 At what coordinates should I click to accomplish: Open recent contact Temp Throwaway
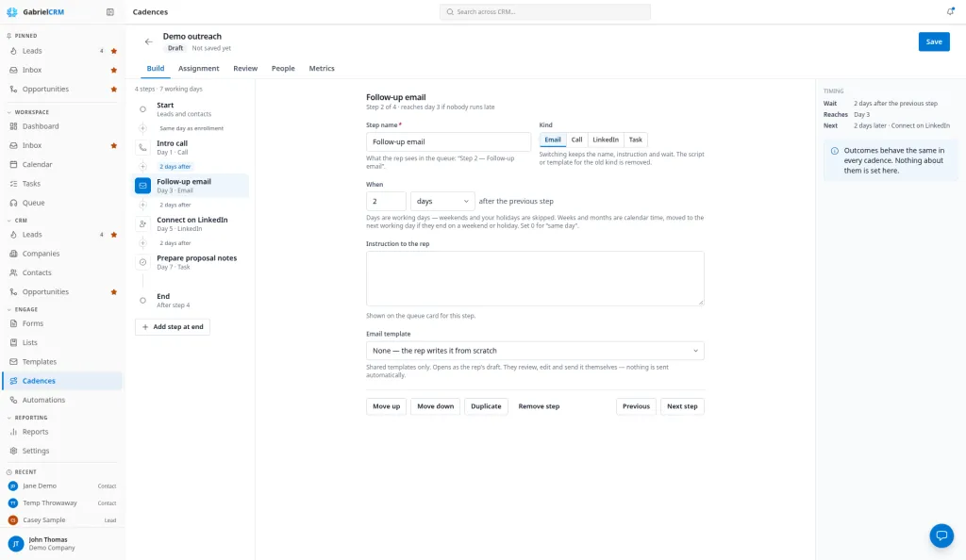pos(61,502)
